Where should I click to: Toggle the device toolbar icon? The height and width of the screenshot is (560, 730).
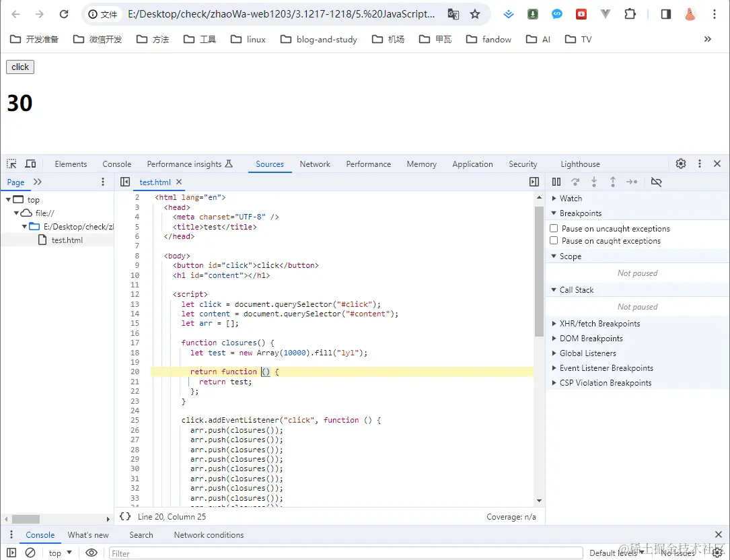30,164
